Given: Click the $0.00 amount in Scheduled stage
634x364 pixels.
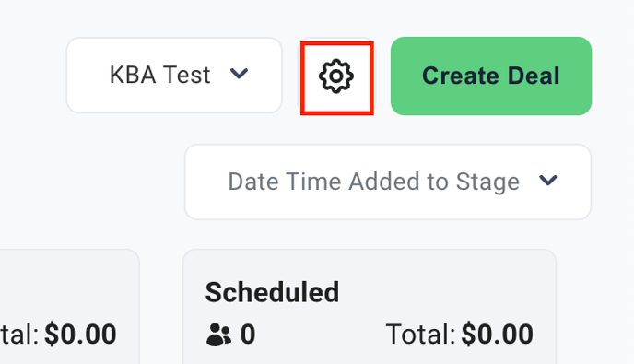Looking at the screenshot, I should pyautogui.click(x=497, y=335).
